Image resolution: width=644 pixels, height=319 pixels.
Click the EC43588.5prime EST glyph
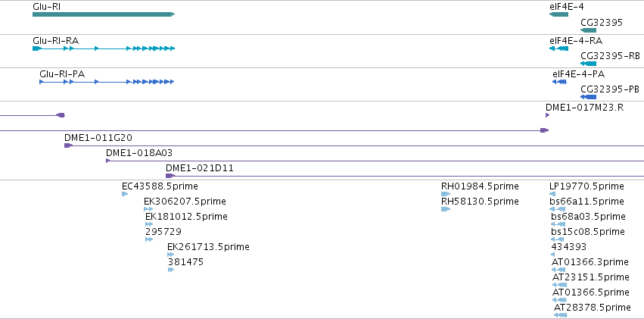(x=125, y=194)
